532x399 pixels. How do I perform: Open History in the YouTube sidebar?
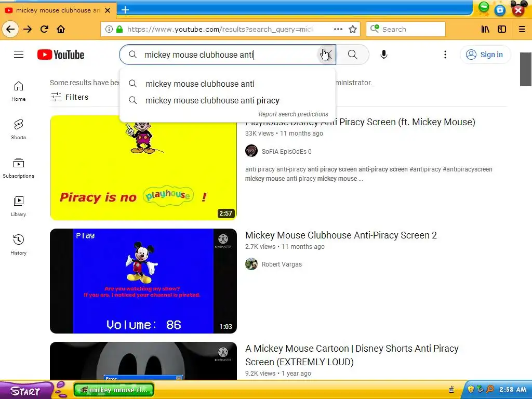pyautogui.click(x=19, y=245)
